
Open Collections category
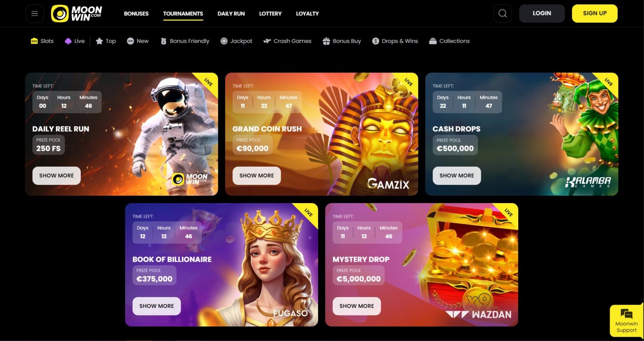pyautogui.click(x=449, y=41)
